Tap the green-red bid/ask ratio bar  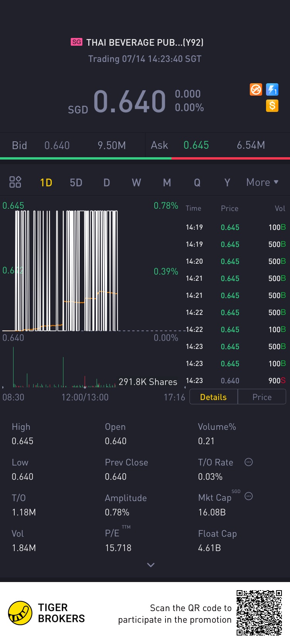[145, 158]
